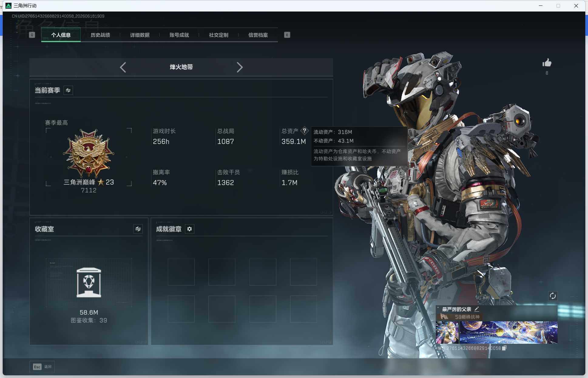The image size is (588, 378).
Task: Click the Q key previous-tab icon
Action: point(32,35)
